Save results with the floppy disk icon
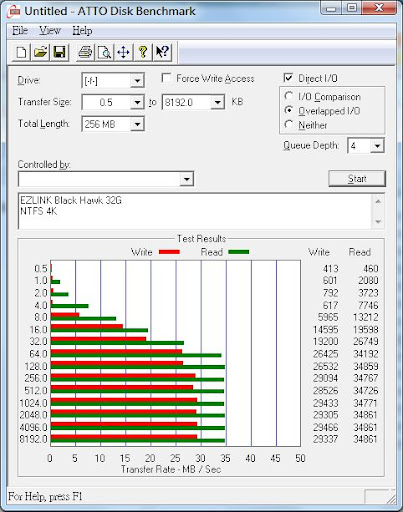Viewport: 403px width, 512px height. click(x=60, y=52)
